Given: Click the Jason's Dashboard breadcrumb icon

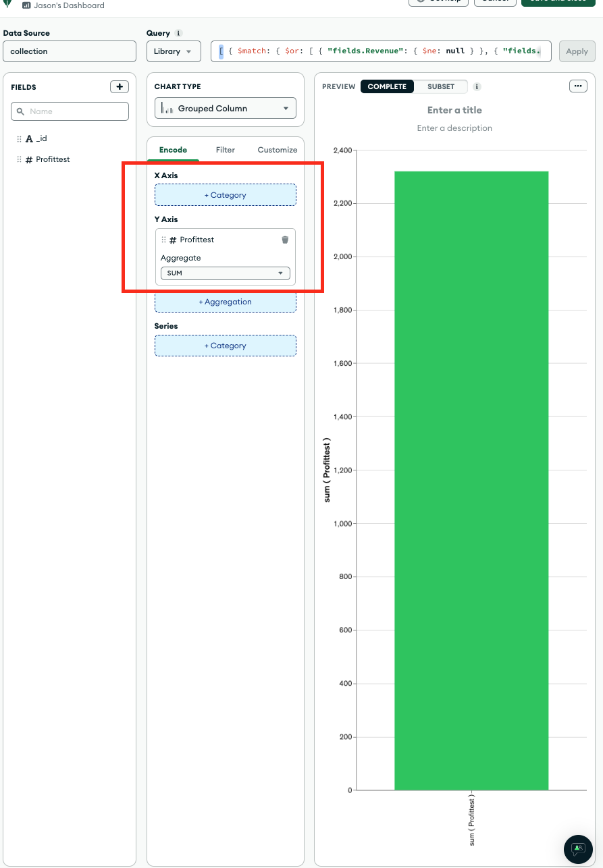Looking at the screenshot, I should click(26, 5).
